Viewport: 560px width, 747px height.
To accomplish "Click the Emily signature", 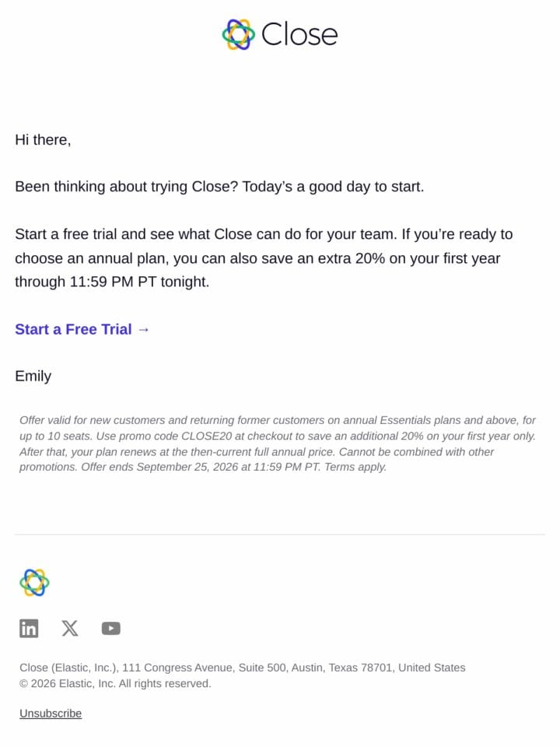I will [33, 376].
